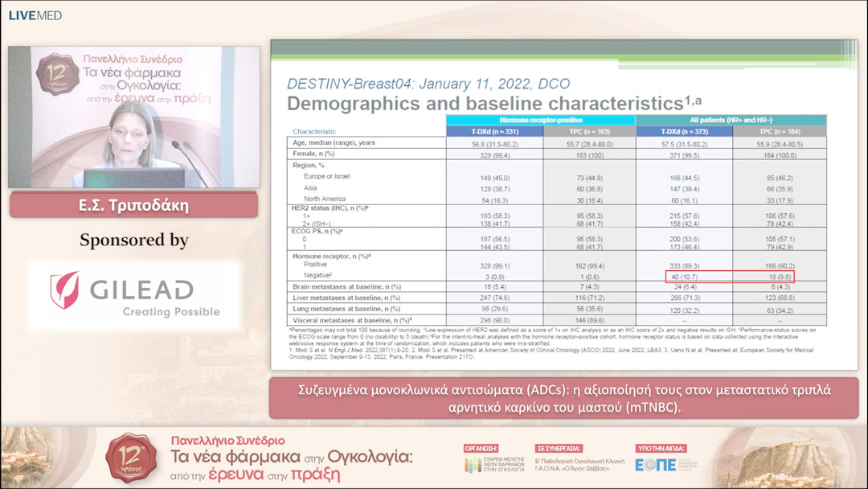The image size is (868, 489).
Task: Open the speaker video thumbnail
Action: [133, 117]
